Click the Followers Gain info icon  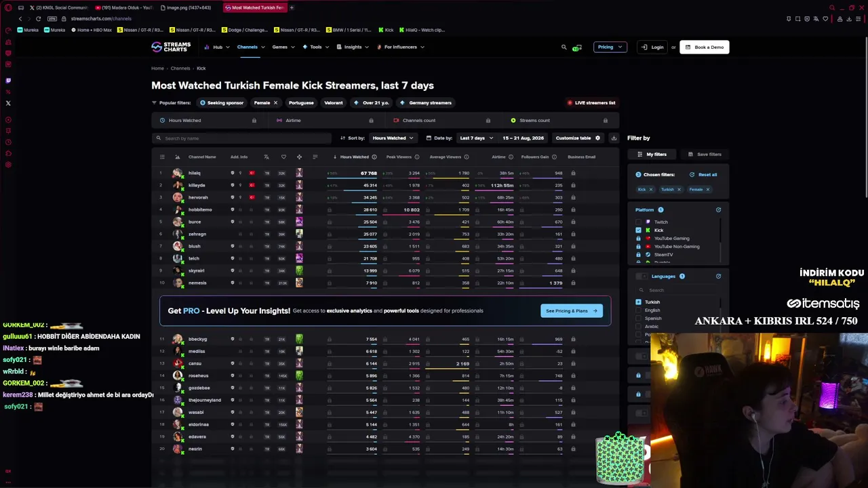pos(554,157)
